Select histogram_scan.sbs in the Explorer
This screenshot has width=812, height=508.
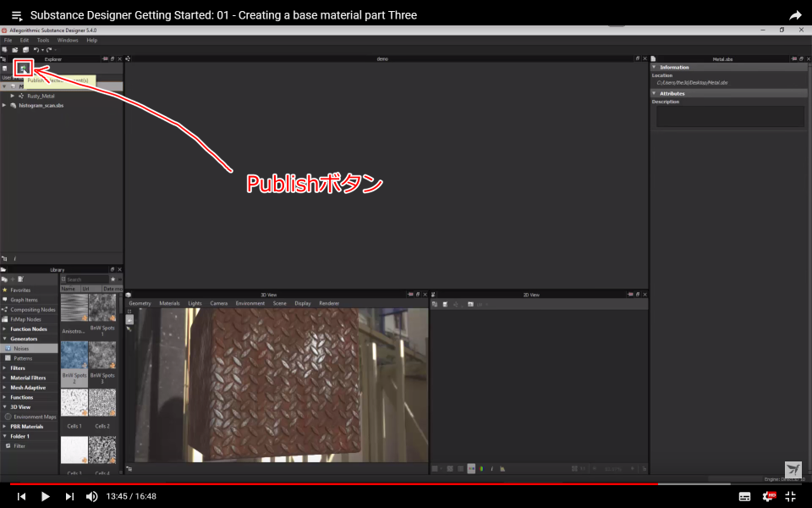(x=41, y=105)
